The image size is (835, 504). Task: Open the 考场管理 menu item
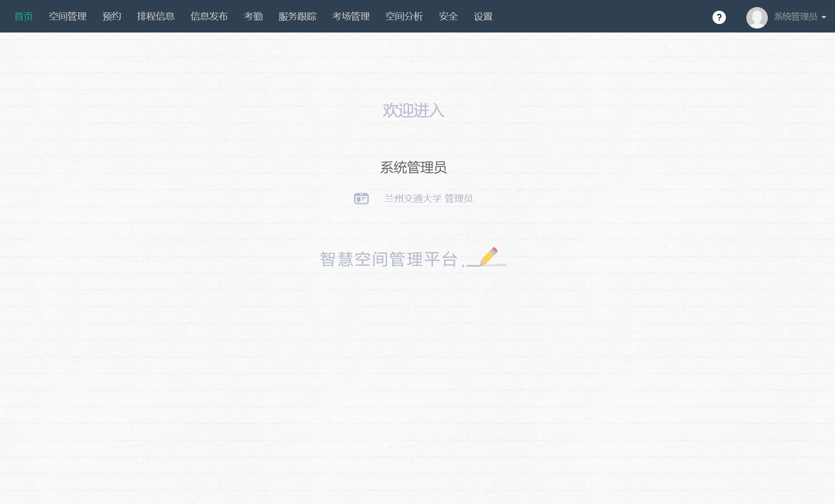[x=351, y=16]
